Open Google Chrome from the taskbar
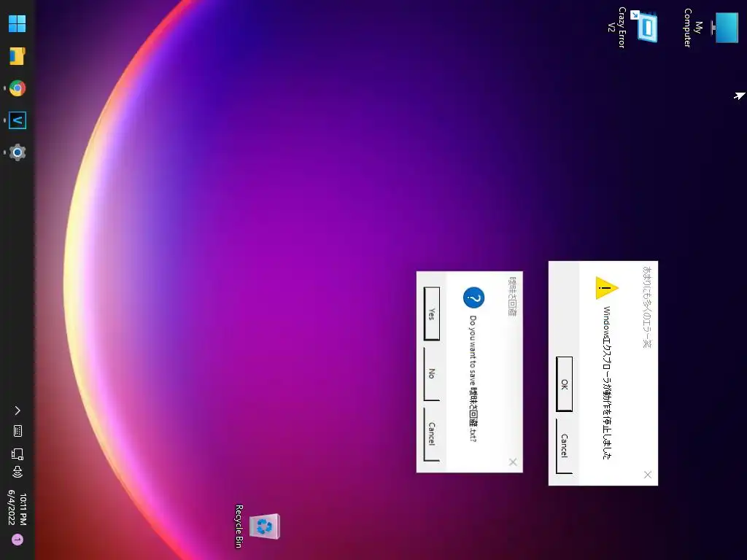The width and height of the screenshot is (747, 560). coord(18,88)
